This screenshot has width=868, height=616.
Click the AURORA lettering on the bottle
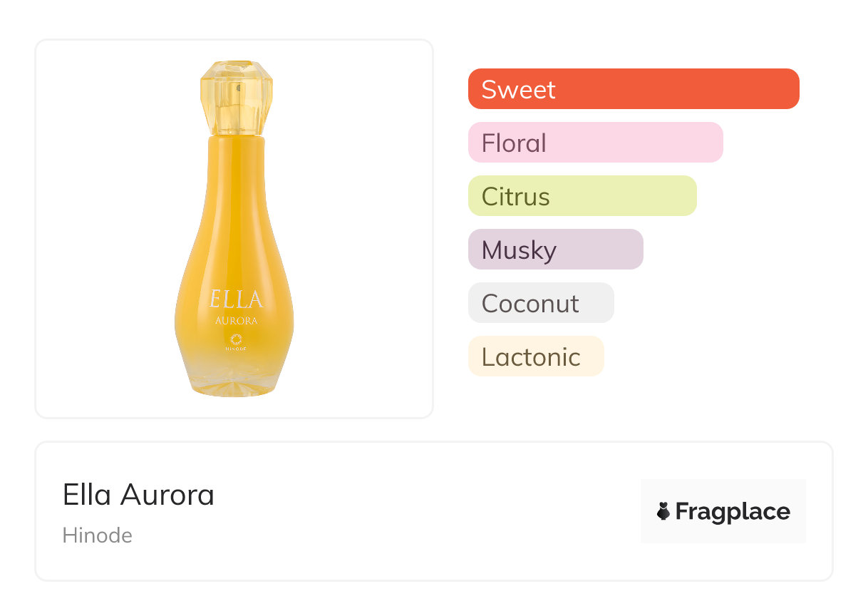237,321
